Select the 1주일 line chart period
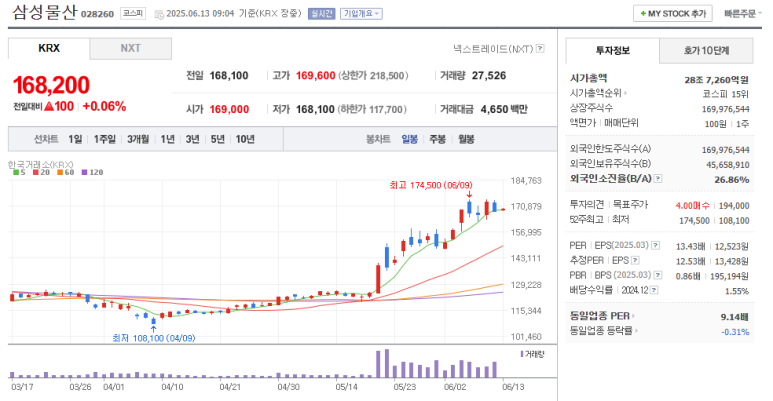773x401 pixels. coord(105,139)
